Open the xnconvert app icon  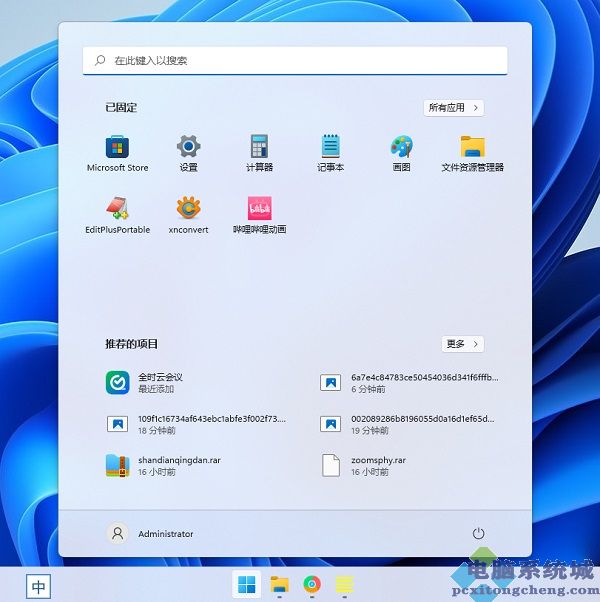(x=188, y=215)
